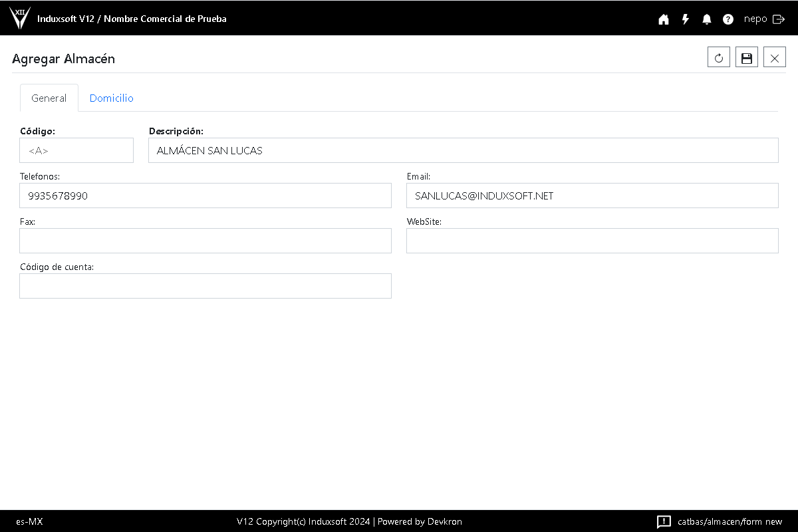Switch to the Domicilio tab
Screen dimensions: 798x532
112,98
